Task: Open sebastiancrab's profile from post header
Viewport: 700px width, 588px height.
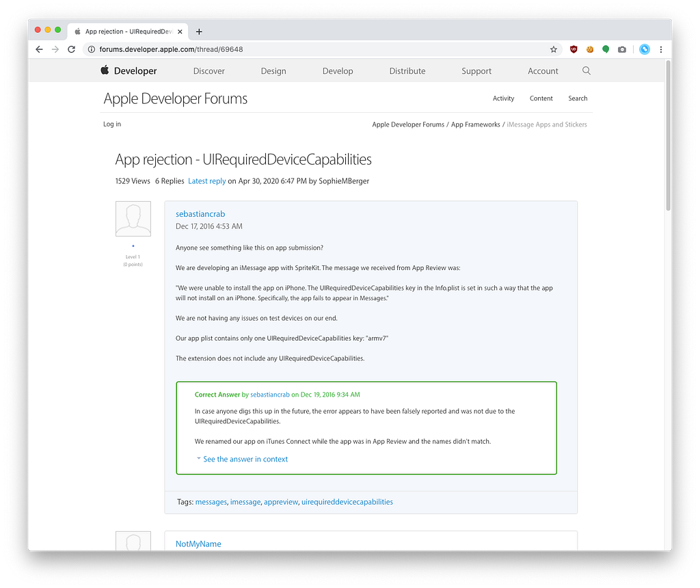Action: click(200, 214)
